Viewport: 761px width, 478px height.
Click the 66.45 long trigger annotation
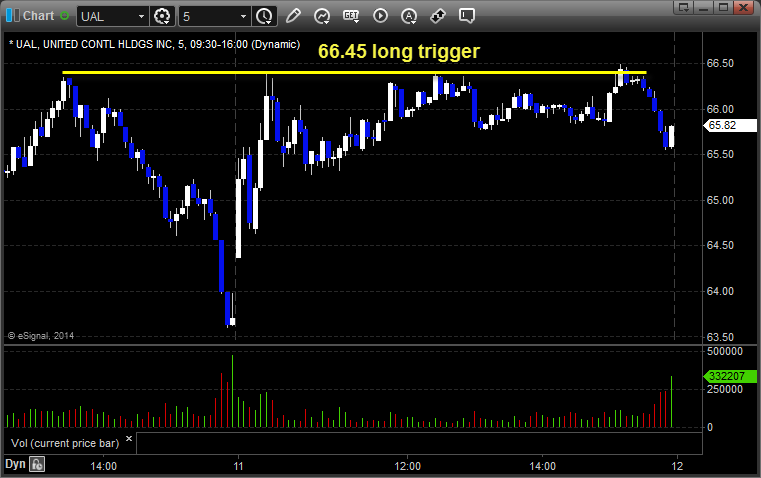tap(399, 51)
